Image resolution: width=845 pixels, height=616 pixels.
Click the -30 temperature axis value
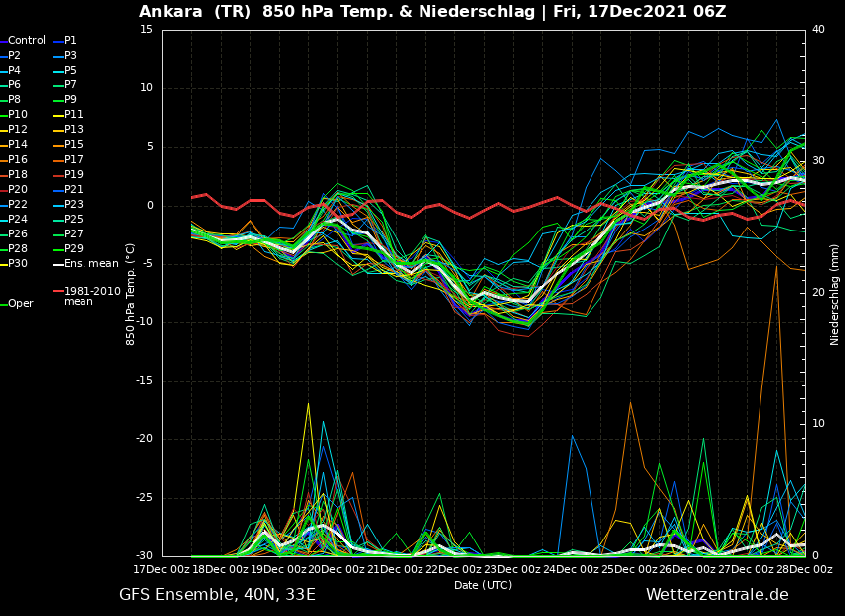[144, 556]
